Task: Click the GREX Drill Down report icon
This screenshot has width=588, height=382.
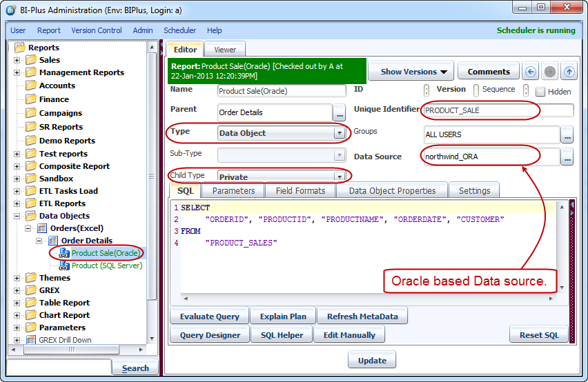Action: [x=31, y=340]
